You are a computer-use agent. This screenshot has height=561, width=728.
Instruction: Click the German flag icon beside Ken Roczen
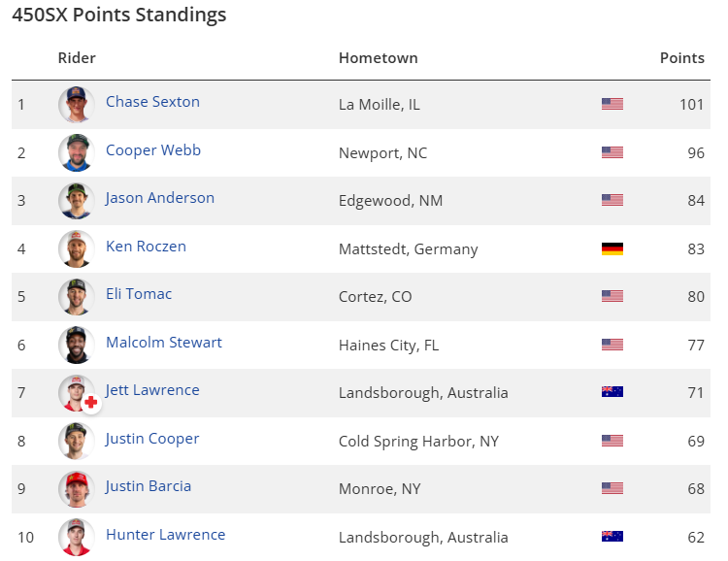[612, 248]
